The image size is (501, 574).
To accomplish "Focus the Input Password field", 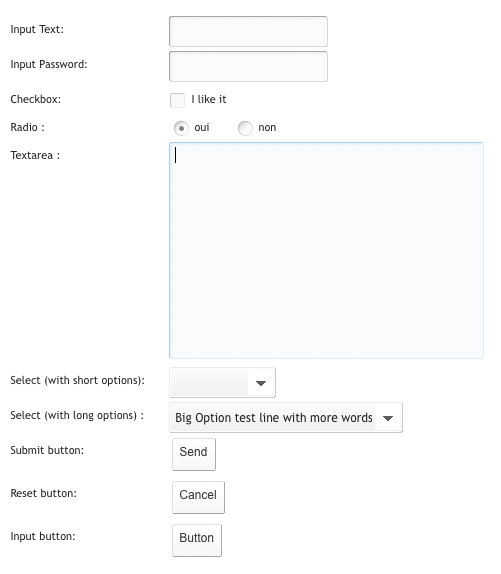I will (x=248, y=66).
